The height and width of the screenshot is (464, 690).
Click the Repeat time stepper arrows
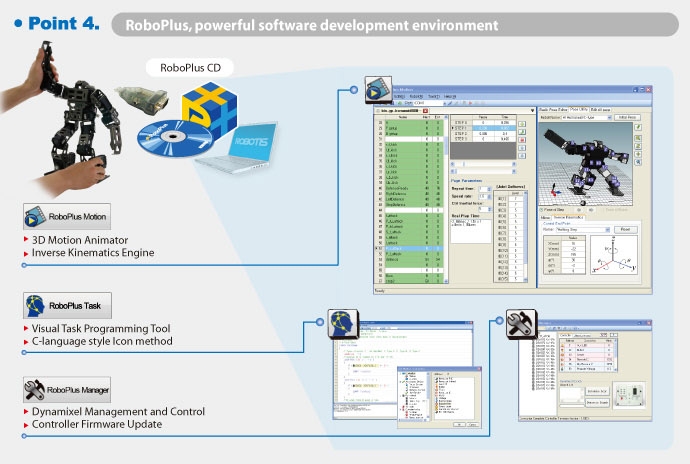tap(489, 189)
